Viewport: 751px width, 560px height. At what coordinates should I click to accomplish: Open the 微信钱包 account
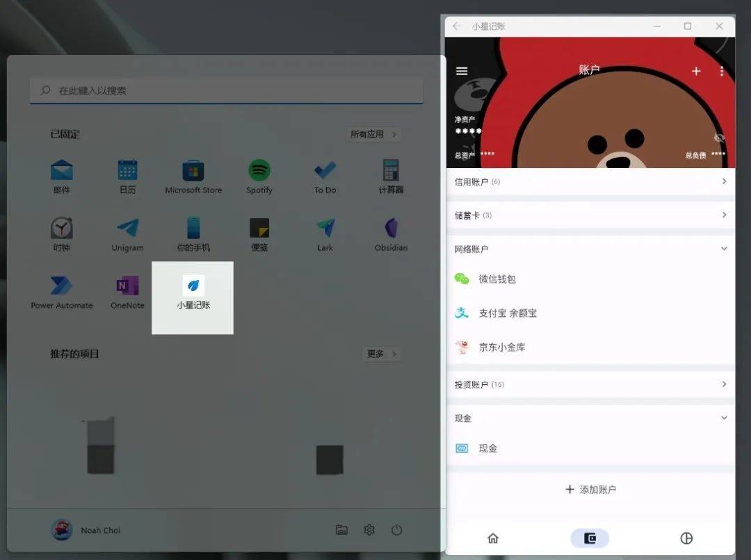pyautogui.click(x=590, y=279)
